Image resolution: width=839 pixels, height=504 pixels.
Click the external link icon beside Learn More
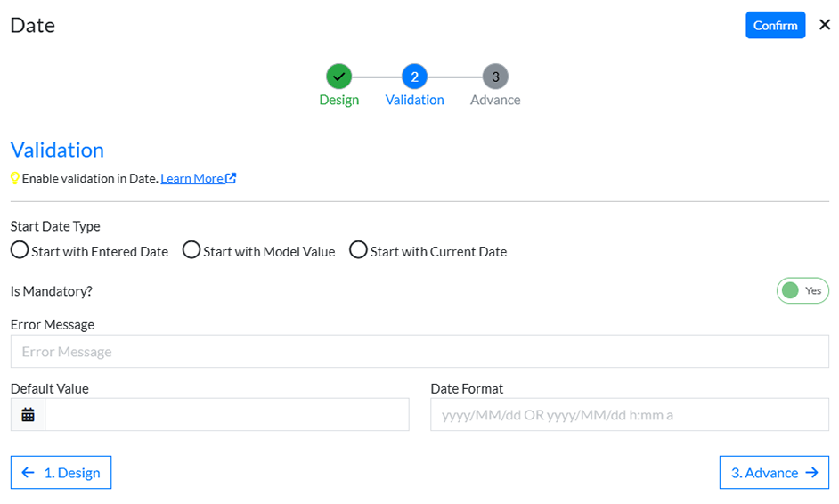pos(232,178)
